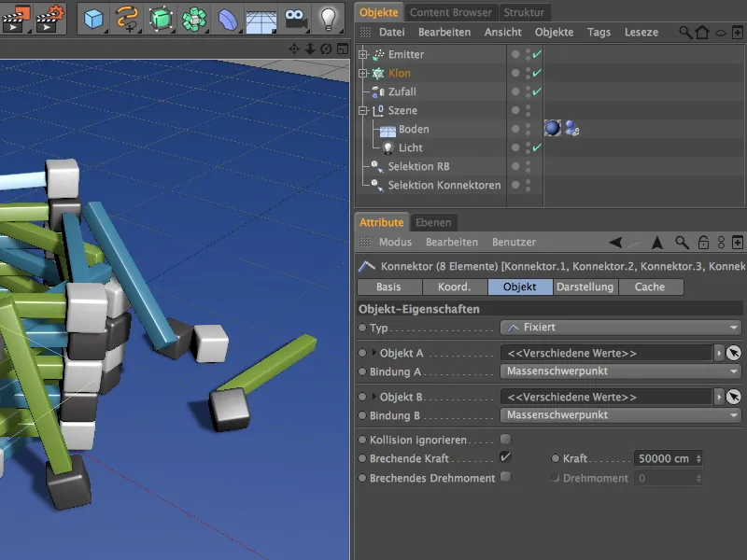Expand the Emitter tree node
Viewport: 747px width, 560px height.
pos(363,54)
